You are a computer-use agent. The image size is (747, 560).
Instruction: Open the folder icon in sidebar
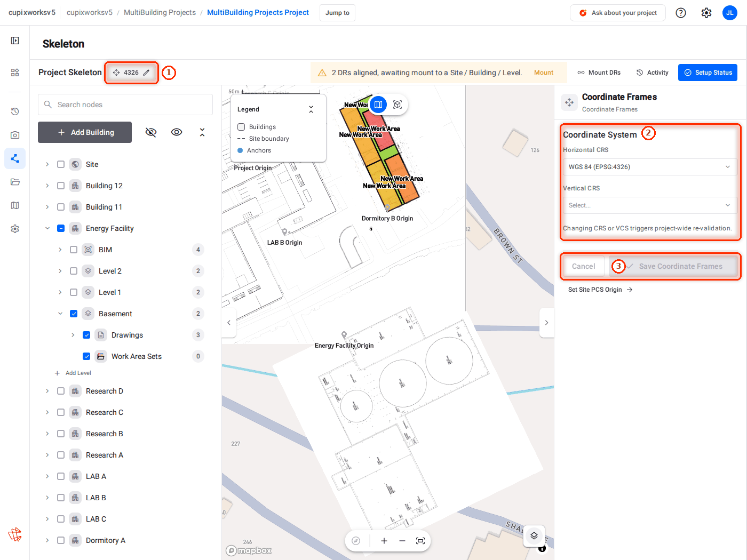click(x=15, y=182)
